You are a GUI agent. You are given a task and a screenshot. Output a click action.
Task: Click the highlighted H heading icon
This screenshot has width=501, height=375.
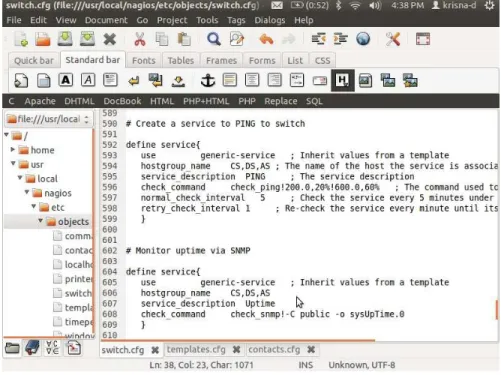click(342, 80)
